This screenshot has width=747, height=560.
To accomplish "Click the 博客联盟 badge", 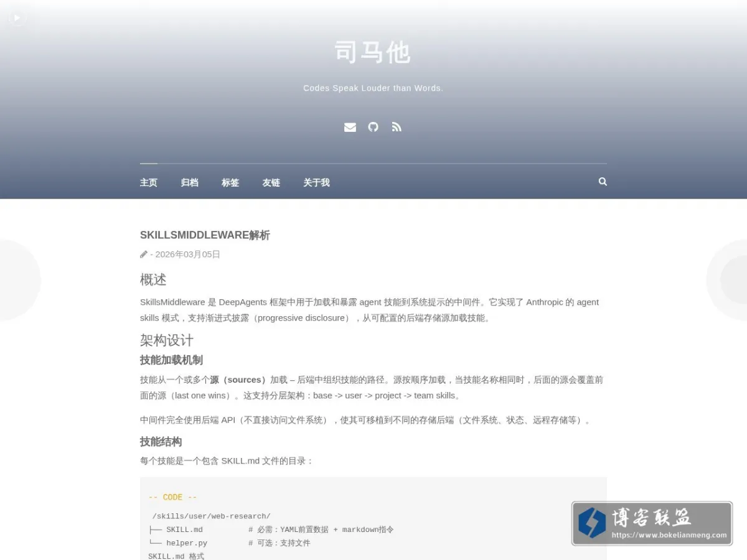I will 652,523.
